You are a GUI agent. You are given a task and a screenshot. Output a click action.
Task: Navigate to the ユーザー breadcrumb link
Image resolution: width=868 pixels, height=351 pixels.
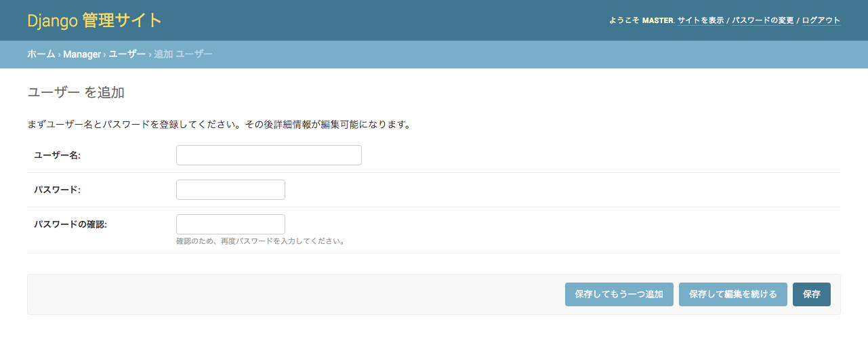[x=127, y=54]
